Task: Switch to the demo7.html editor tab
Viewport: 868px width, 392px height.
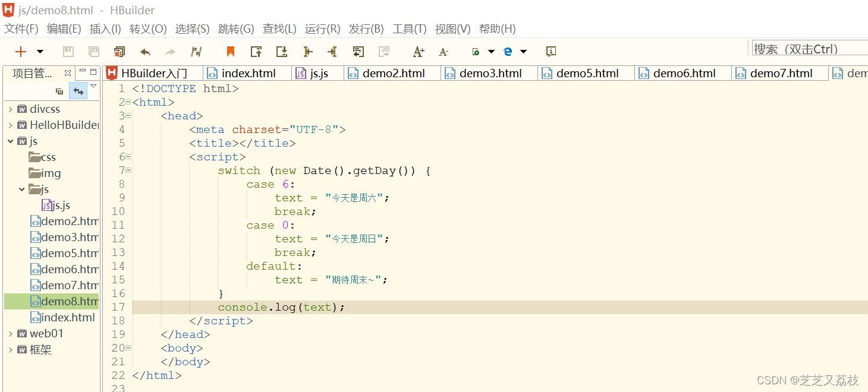Action: (780, 73)
